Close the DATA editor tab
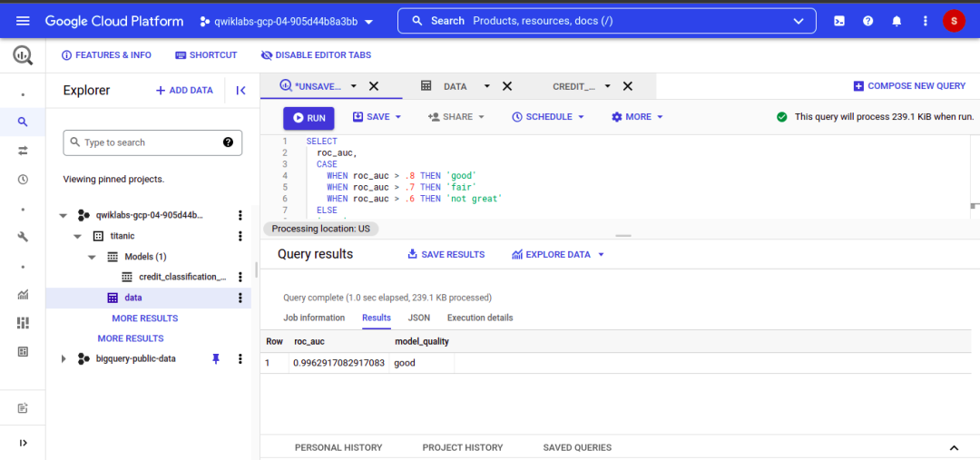 507,86
